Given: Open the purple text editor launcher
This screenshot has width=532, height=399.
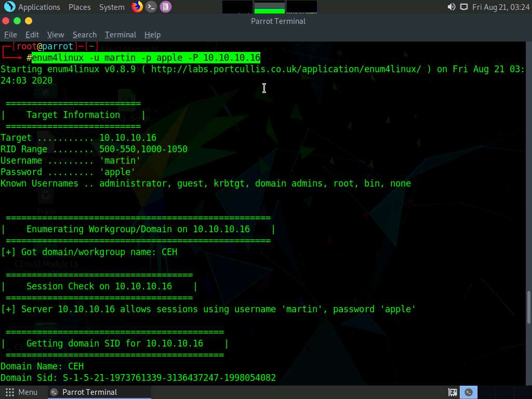Looking at the screenshot, I should 166,7.
